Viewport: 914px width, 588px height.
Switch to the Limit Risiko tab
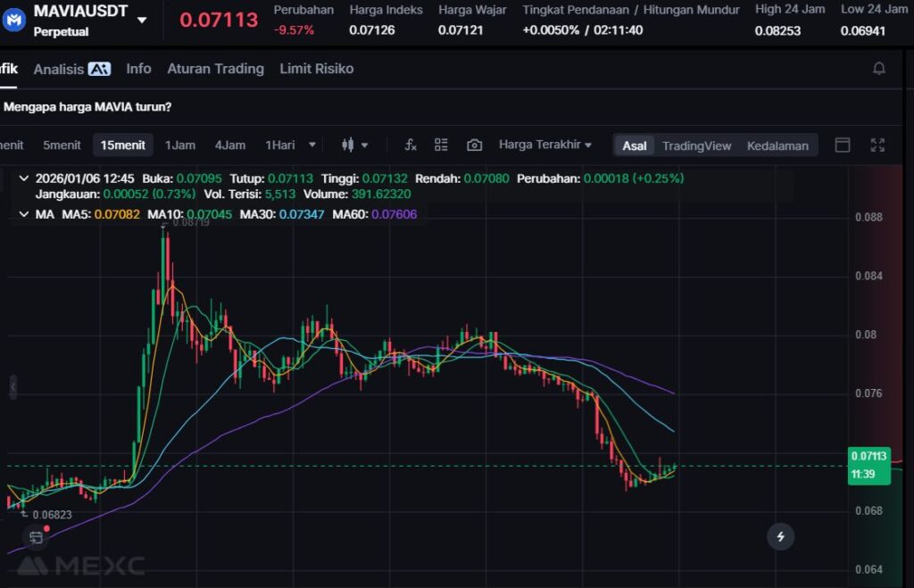coord(316,69)
